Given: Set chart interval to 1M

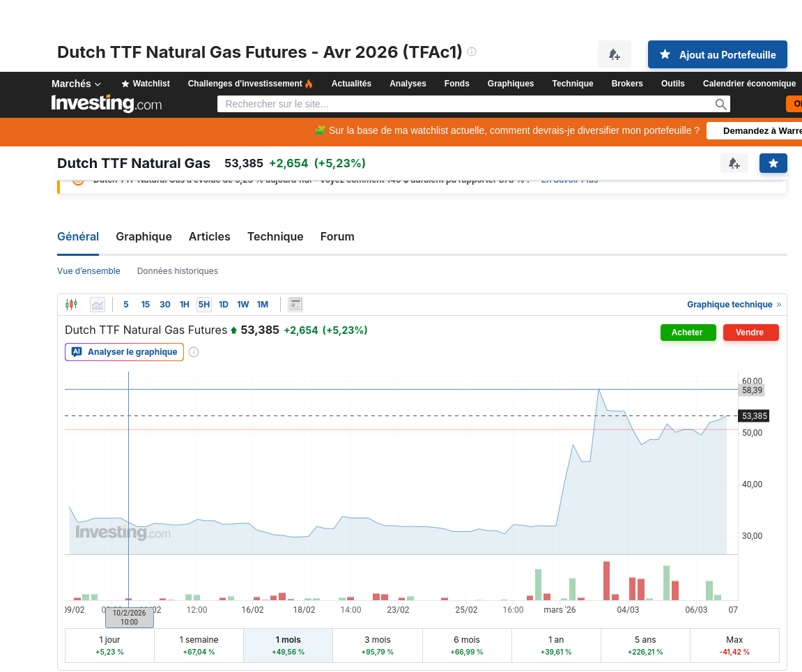Looking at the screenshot, I should tap(263, 305).
